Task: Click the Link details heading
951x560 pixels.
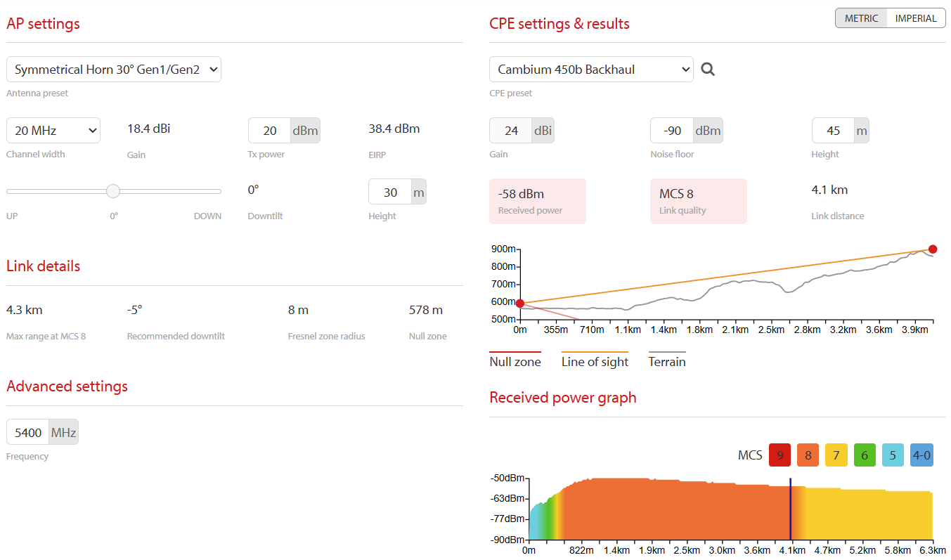Action: 44,266
